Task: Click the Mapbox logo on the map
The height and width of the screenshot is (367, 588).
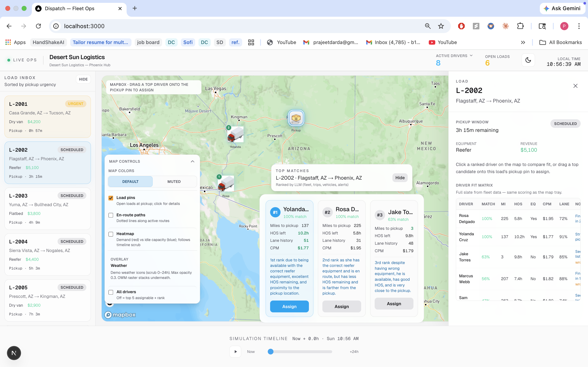Action: pos(120,315)
